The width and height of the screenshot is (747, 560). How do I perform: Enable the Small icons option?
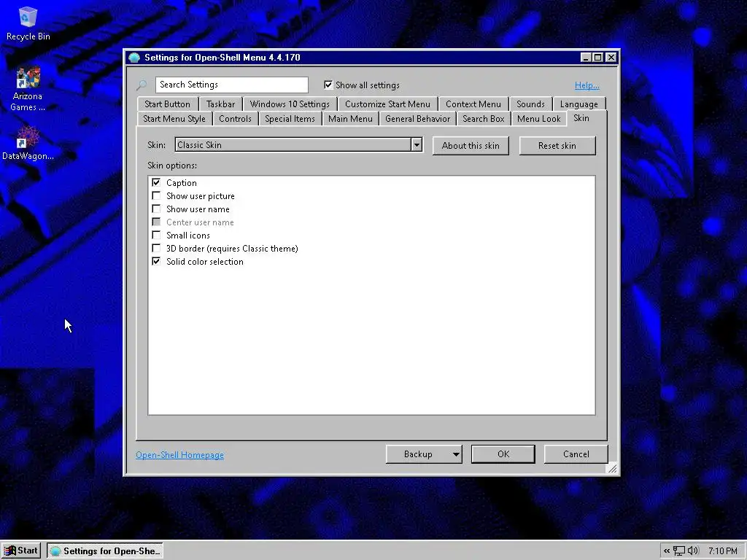156,235
